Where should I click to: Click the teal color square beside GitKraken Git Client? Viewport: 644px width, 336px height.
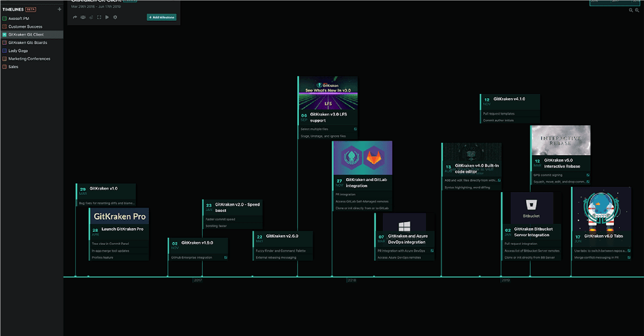[5, 34]
